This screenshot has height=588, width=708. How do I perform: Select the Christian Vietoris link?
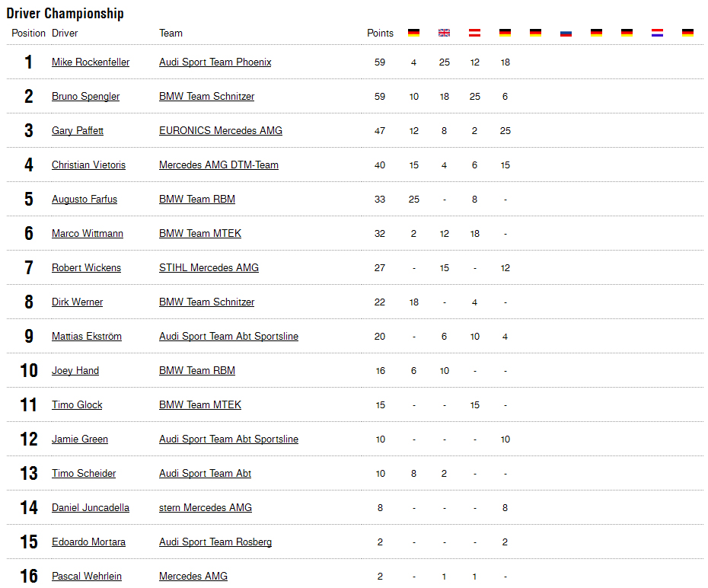(x=88, y=165)
